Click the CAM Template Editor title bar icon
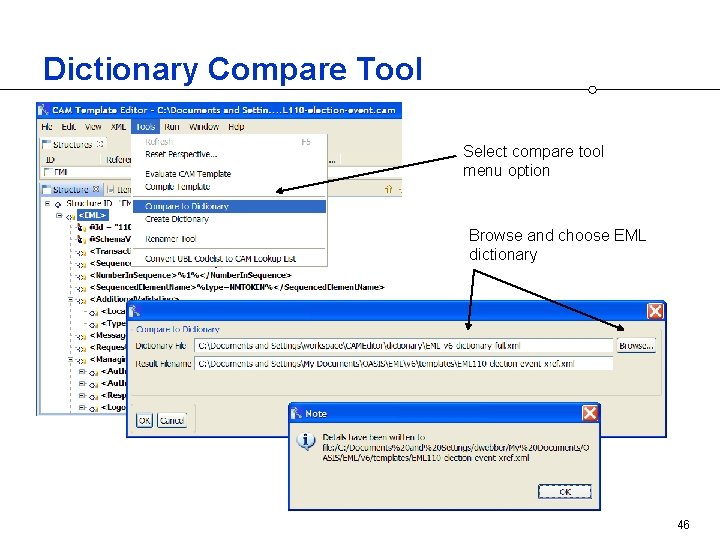Screen dimensions: 720x540 point(44,110)
